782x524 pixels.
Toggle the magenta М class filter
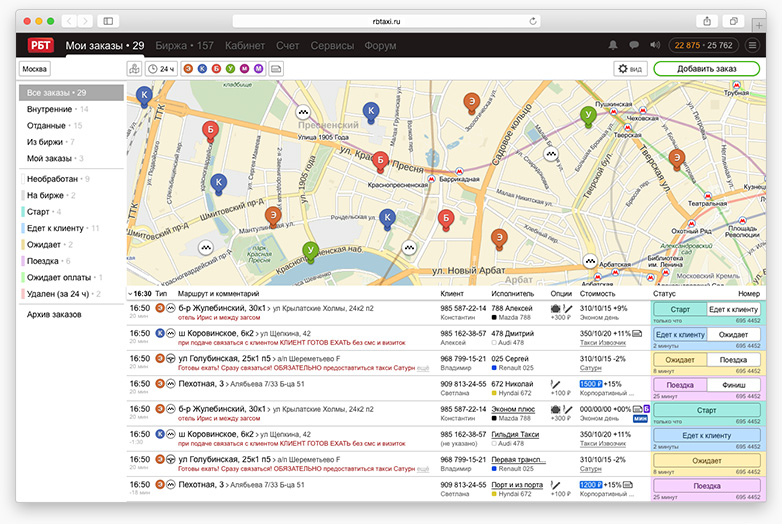244,69
